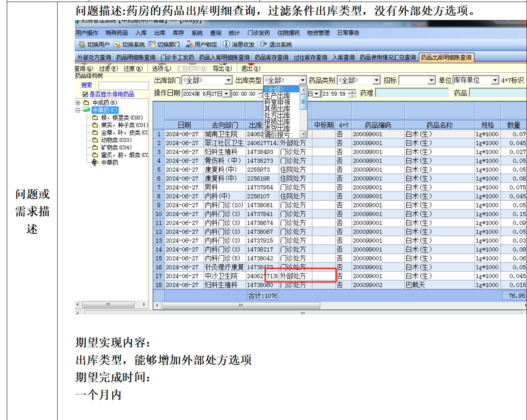
Task: Click the 针灸理疗康复 department cell
Action: 225,267
